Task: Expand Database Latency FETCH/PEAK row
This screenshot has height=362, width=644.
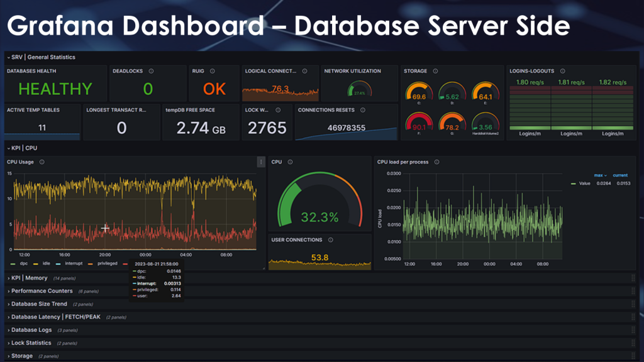Action: [54, 317]
